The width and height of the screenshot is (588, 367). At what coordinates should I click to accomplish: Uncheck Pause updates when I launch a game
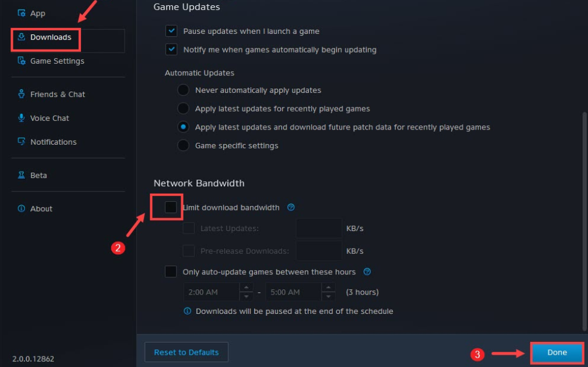tap(171, 31)
